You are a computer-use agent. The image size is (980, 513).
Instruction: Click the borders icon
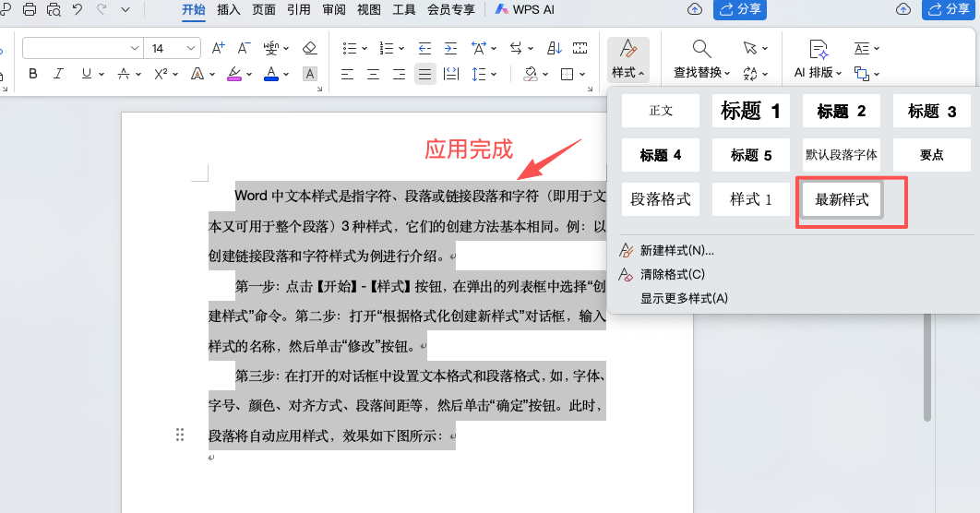coord(567,75)
